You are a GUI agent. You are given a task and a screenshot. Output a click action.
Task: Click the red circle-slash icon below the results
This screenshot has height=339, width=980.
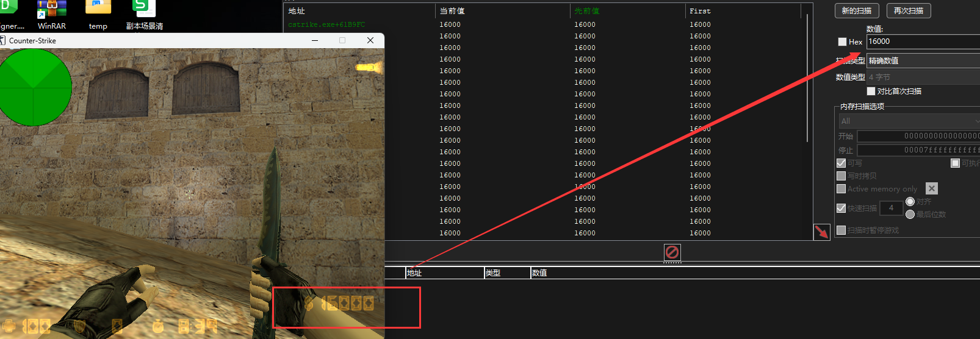[672, 252]
